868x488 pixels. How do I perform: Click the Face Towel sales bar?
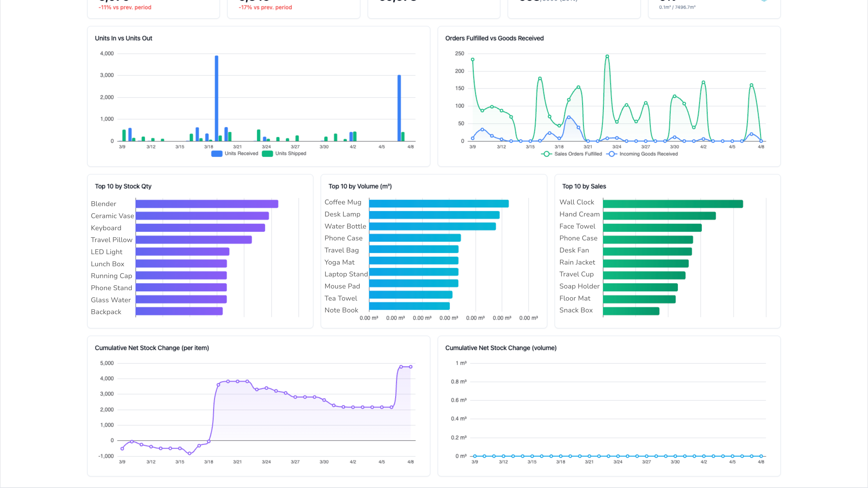coord(652,228)
